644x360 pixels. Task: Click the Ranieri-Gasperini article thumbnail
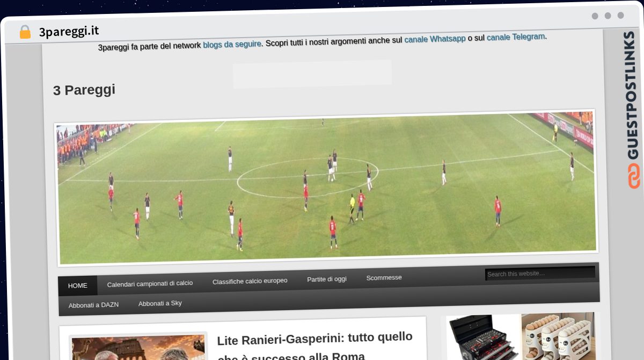(x=138, y=347)
